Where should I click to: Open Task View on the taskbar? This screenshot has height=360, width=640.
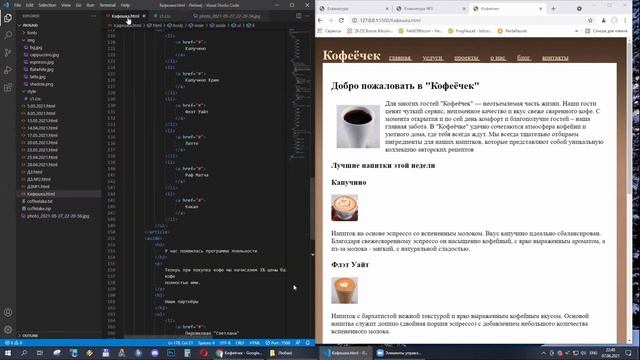[x=40, y=353]
